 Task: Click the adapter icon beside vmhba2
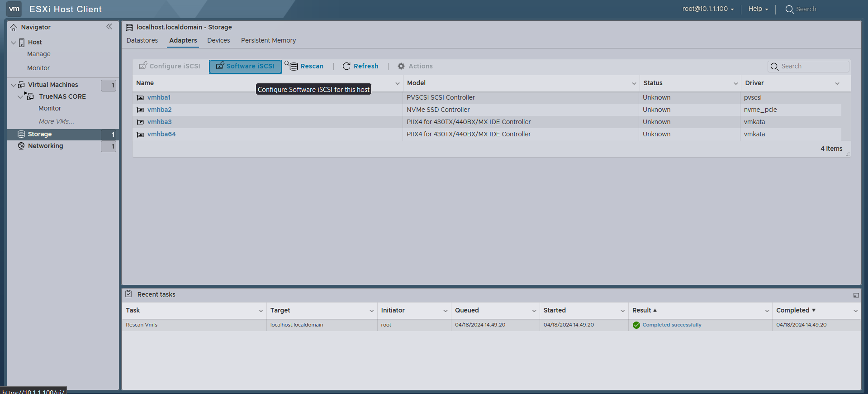pyautogui.click(x=140, y=110)
